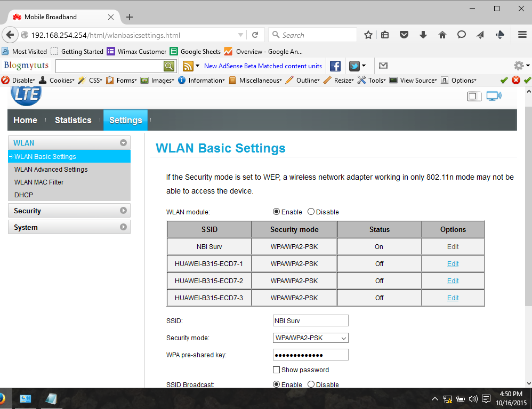The width and height of the screenshot is (532, 409).
Task: Open WLAN Advanced Settings menu item
Action: click(x=51, y=169)
